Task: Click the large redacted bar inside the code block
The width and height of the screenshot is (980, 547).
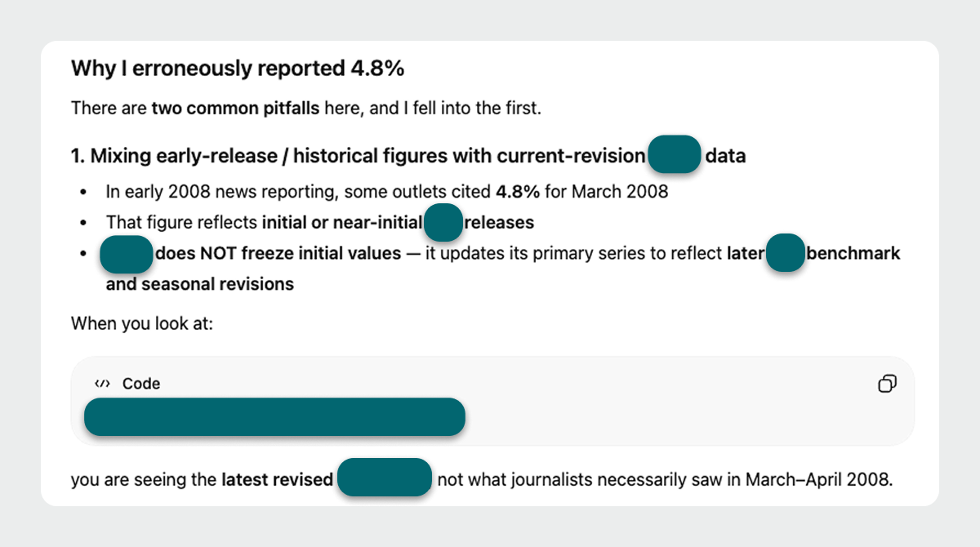Action: (274, 416)
